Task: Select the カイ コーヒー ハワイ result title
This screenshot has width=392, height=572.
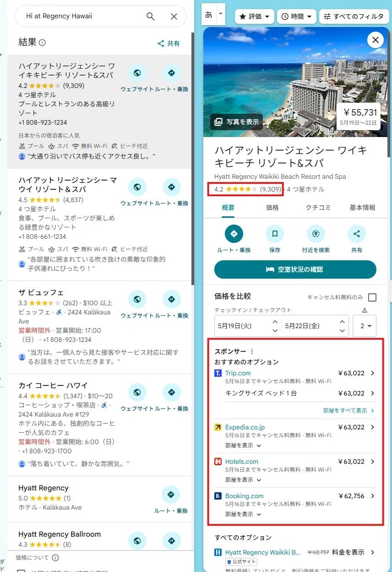Action: click(x=53, y=385)
